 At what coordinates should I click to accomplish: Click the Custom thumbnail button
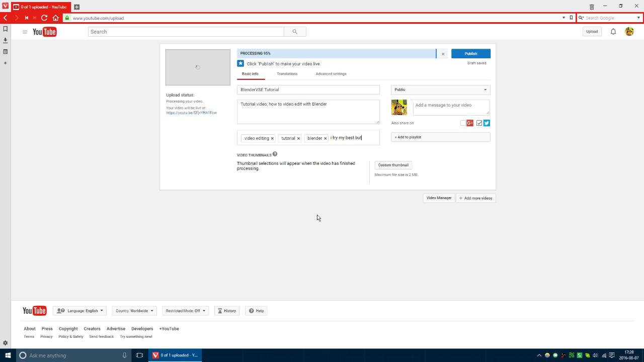393,165
